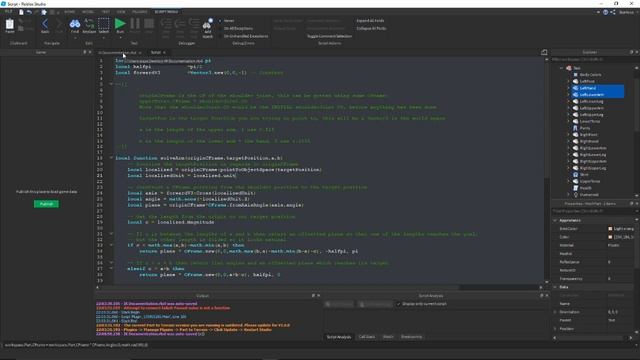Open the Watch tab

pyautogui.click(x=388, y=337)
